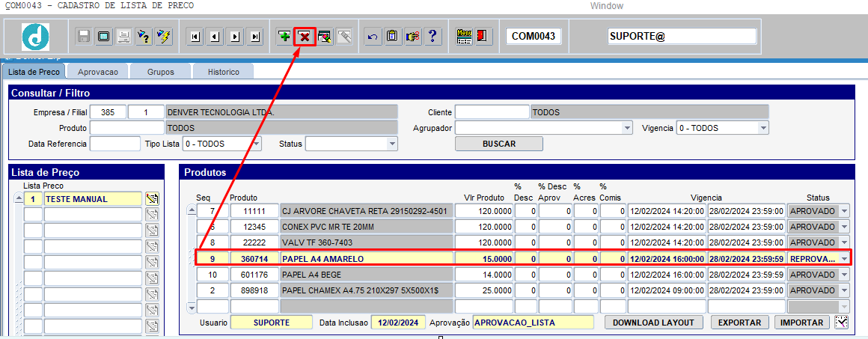Click the Data Referencia input field
868x339 pixels.
(x=115, y=144)
